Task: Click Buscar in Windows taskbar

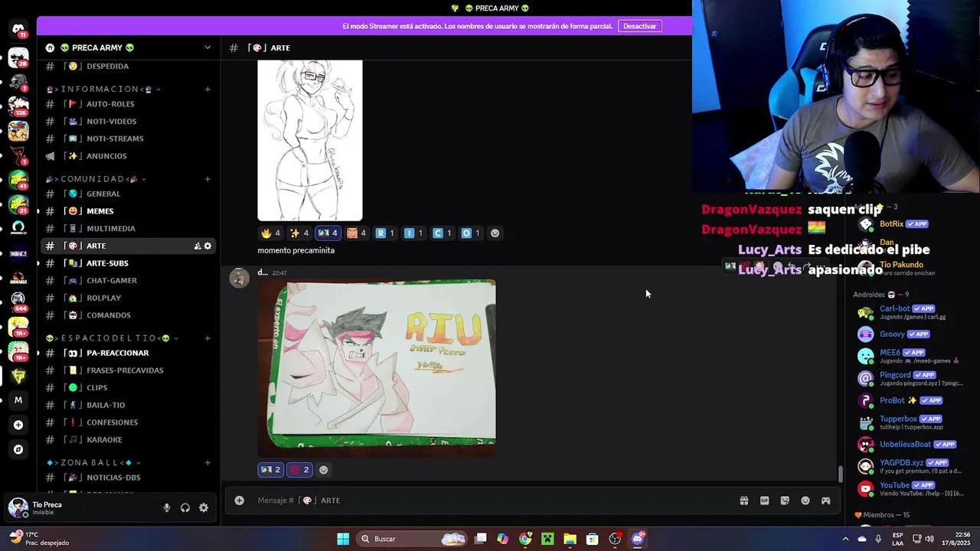Action: [411, 539]
